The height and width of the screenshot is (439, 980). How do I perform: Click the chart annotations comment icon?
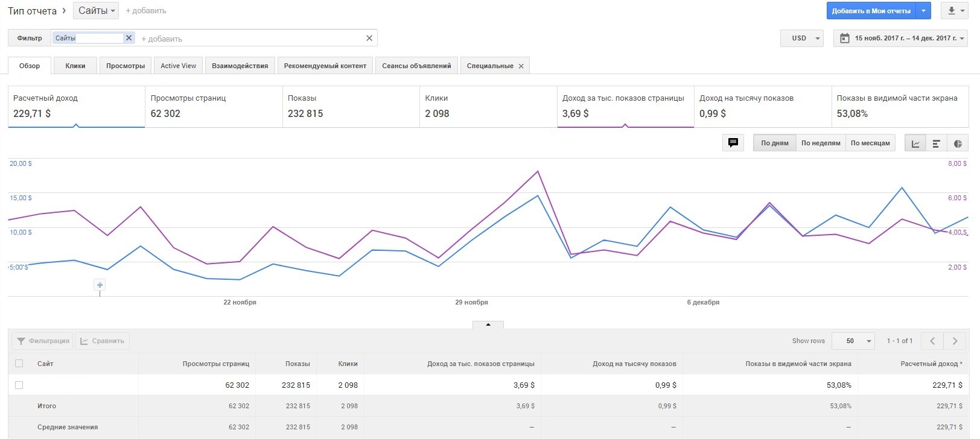[733, 143]
